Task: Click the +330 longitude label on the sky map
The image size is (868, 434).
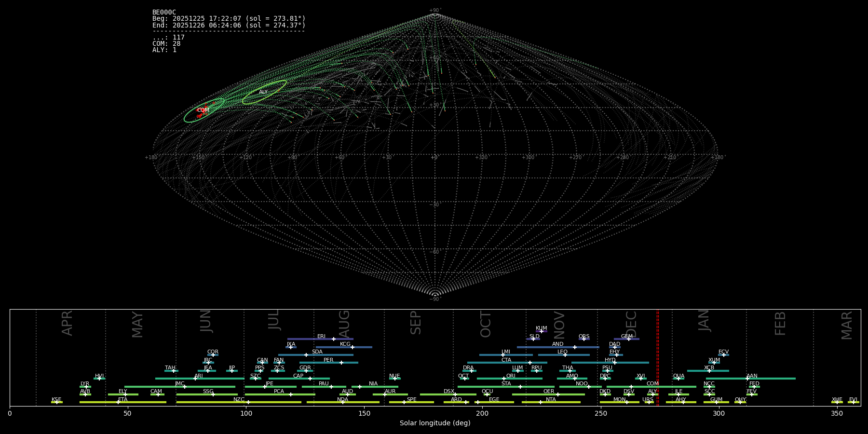Action: (481, 158)
